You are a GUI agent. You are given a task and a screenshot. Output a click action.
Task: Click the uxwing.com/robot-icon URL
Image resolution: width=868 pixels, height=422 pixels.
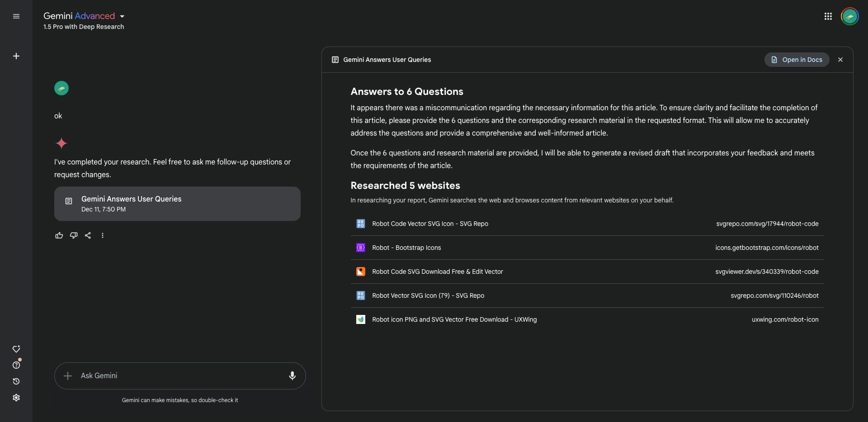785,319
